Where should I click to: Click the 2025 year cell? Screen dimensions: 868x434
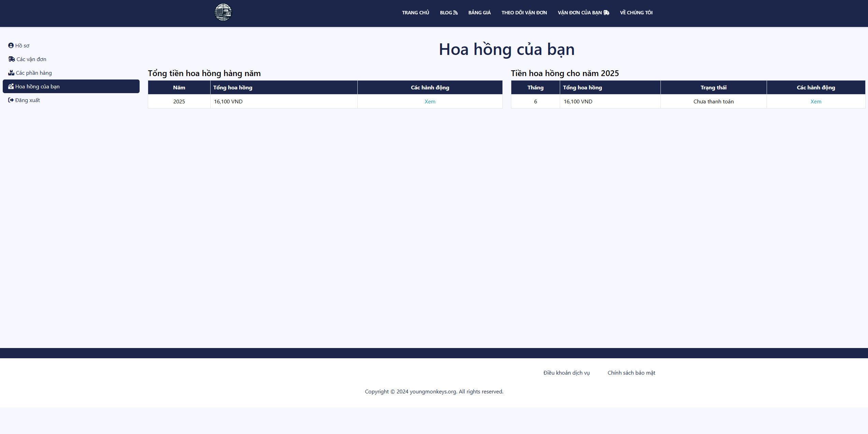(179, 102)
